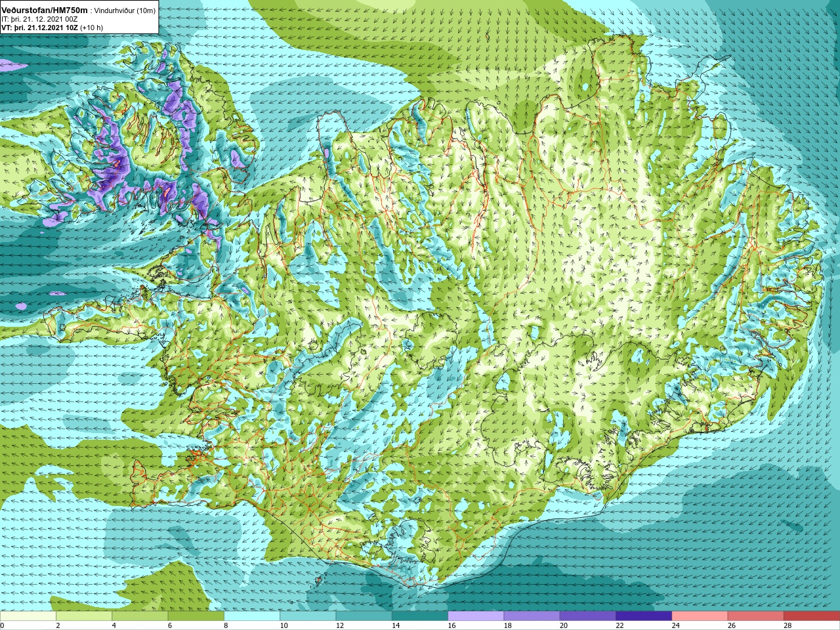Click the dark teal 14–16 legend swatch
This screenshot has height=630, width=840.
[x=420, y=616]
